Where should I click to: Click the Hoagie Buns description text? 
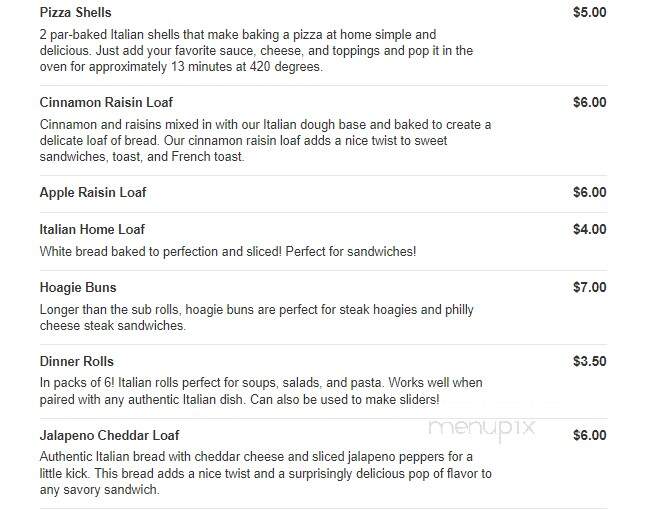(x=256, y=318)
